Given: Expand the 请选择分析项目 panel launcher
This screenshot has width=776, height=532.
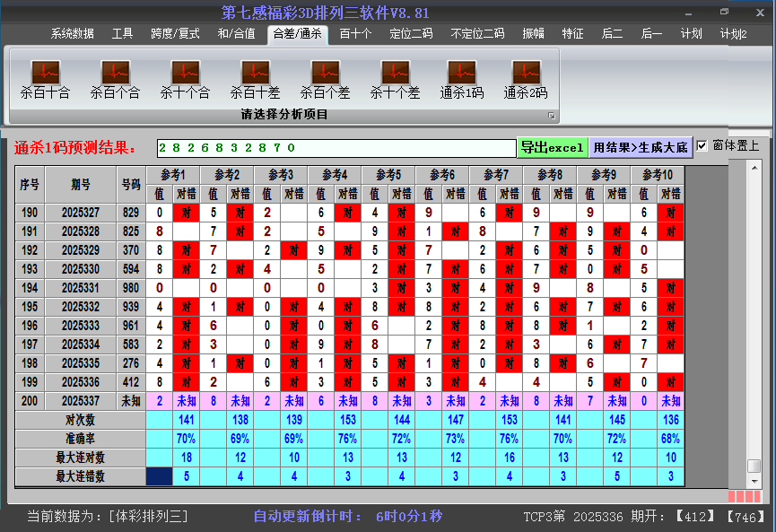Looking at the screenshot, I should coord(552,116).
